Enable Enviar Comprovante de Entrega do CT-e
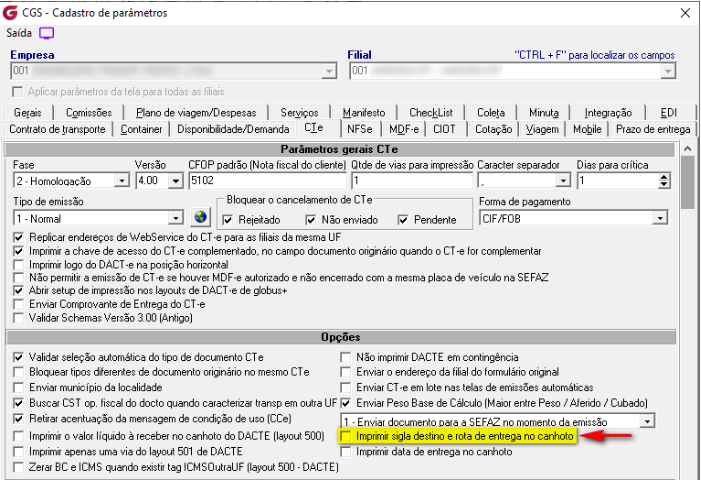 coord(18,304)
